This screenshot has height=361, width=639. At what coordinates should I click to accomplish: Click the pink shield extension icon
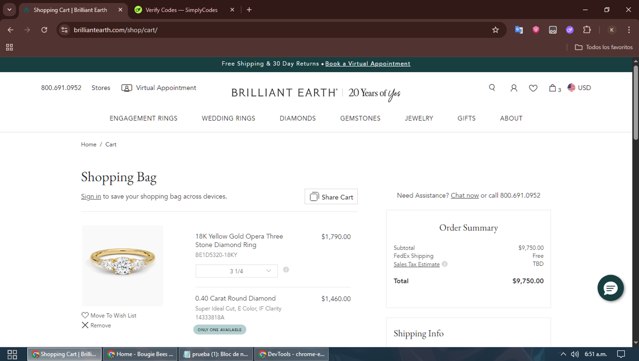(x=536, y=30)
